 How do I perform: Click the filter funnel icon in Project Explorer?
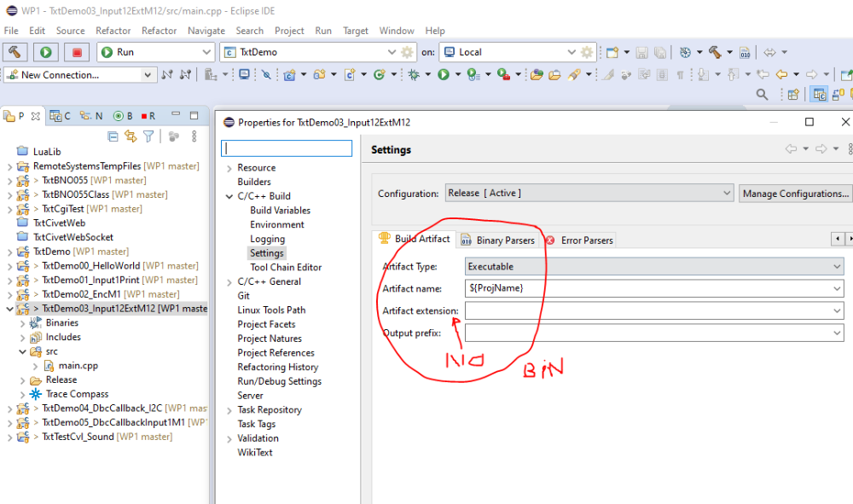[148, 136]
